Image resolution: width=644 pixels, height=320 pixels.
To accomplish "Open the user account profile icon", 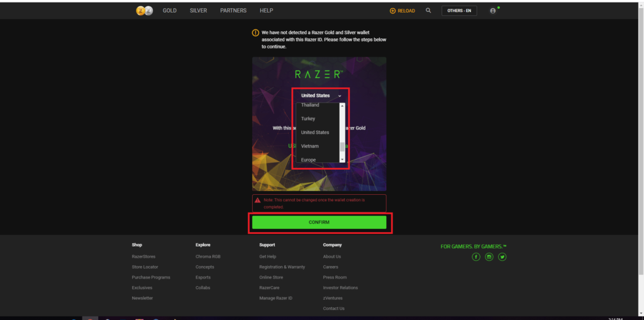I will click(493, 11).
